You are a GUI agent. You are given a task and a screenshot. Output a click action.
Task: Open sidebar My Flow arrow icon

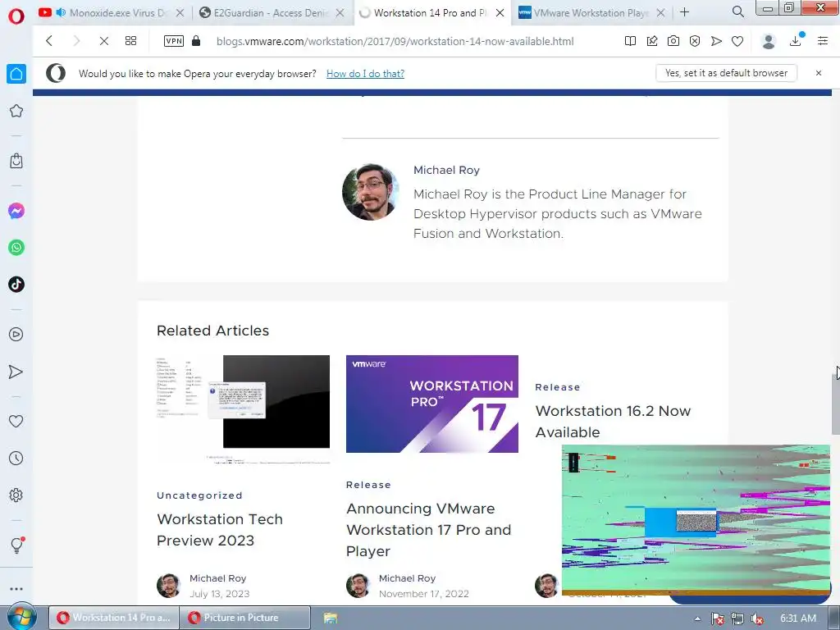[16, 372]
